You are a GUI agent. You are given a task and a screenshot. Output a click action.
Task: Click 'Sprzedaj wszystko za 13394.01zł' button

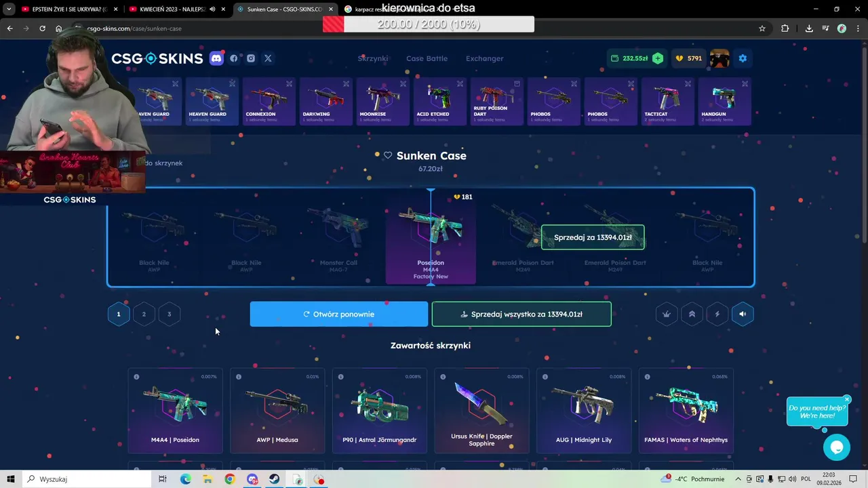(521, 314)
